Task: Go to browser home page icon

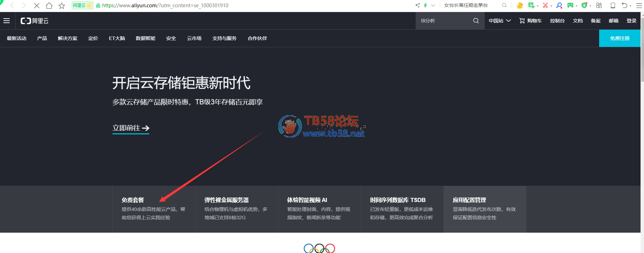Action: point(49,6)
